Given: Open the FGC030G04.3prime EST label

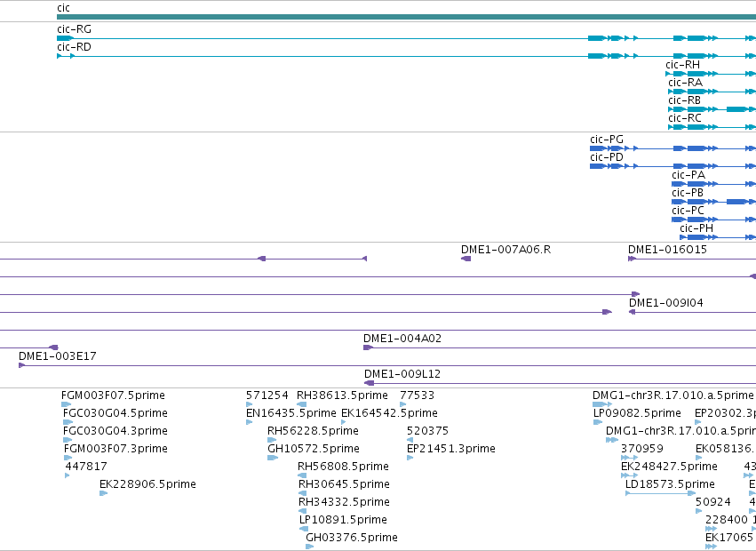Looking at the screenshot, I should [x=115, y=431].
